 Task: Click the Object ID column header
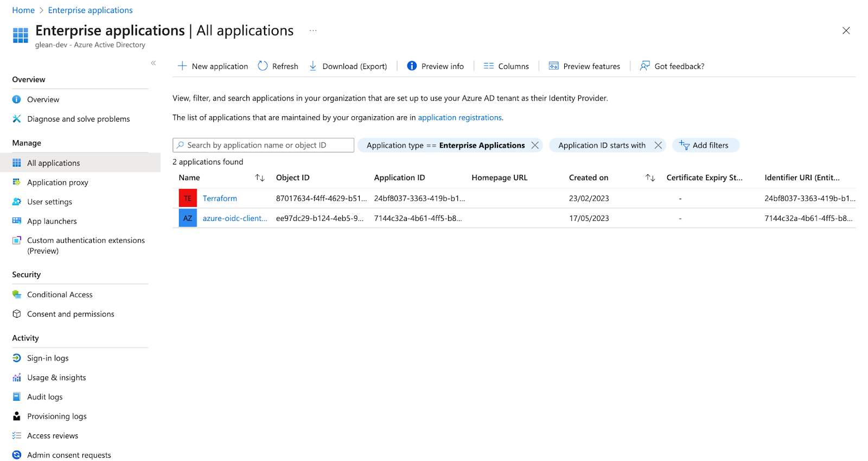292,178
